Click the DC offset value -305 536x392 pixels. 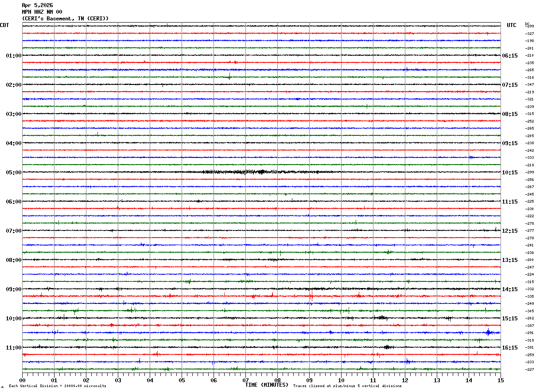529,311
